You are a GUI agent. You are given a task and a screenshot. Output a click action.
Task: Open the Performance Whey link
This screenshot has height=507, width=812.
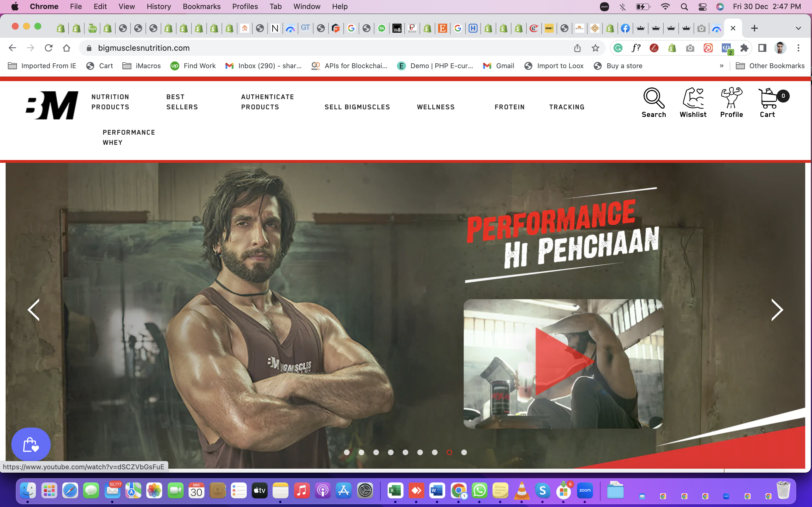[x=129, y=137]
